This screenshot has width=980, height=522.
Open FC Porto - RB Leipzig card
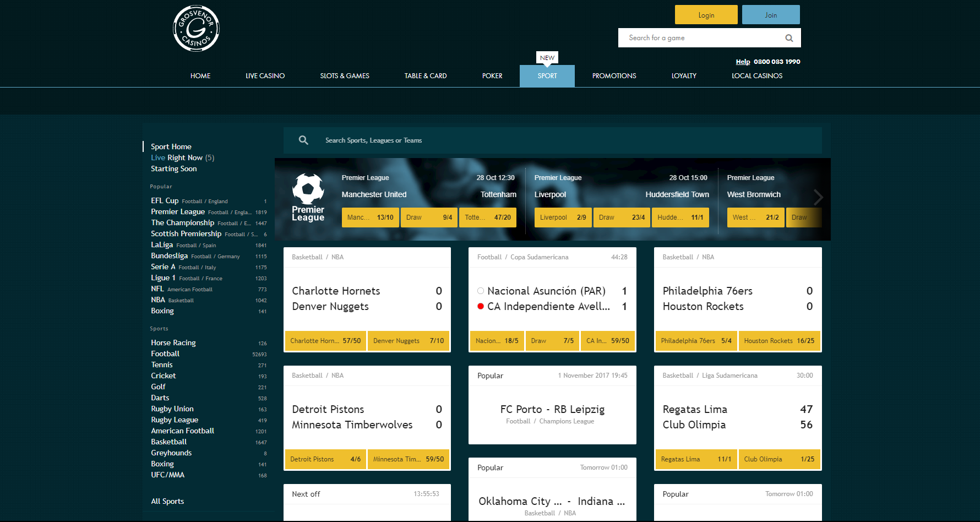pyautogui.click(x=552, y=405)
